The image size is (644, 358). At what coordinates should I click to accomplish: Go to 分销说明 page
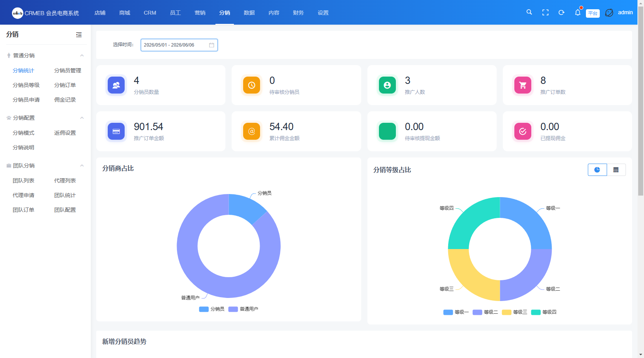point(23,147)
